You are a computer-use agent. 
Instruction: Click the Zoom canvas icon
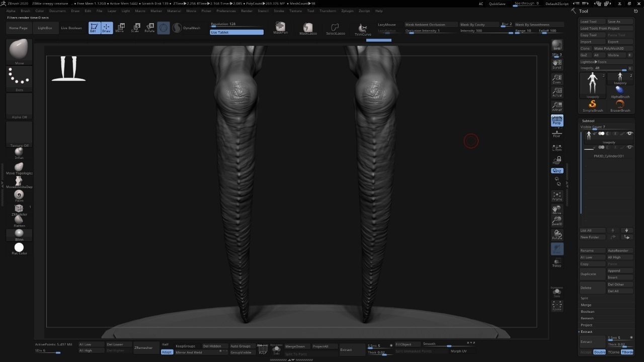coord(557,79)
